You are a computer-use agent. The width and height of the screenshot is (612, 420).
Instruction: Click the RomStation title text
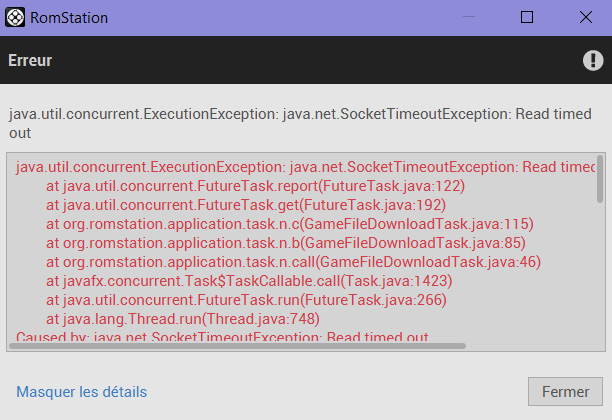click(69, 18)
